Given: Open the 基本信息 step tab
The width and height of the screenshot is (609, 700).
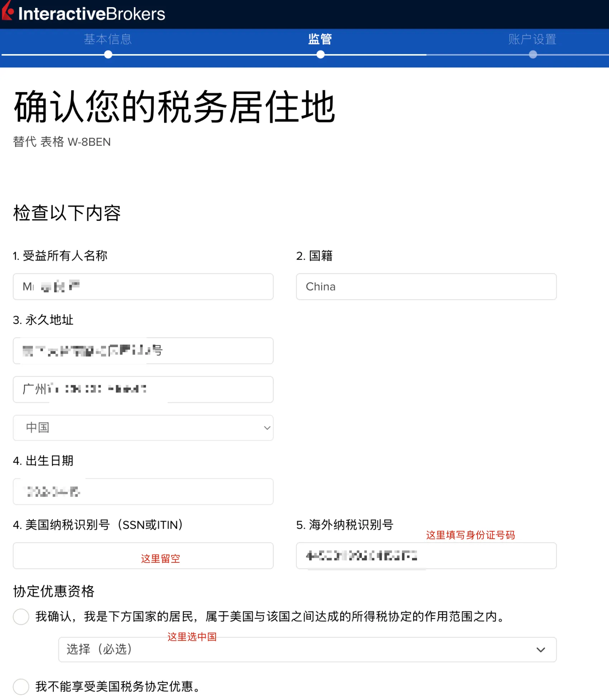Looking at the screenshot, I should point(108,39).
